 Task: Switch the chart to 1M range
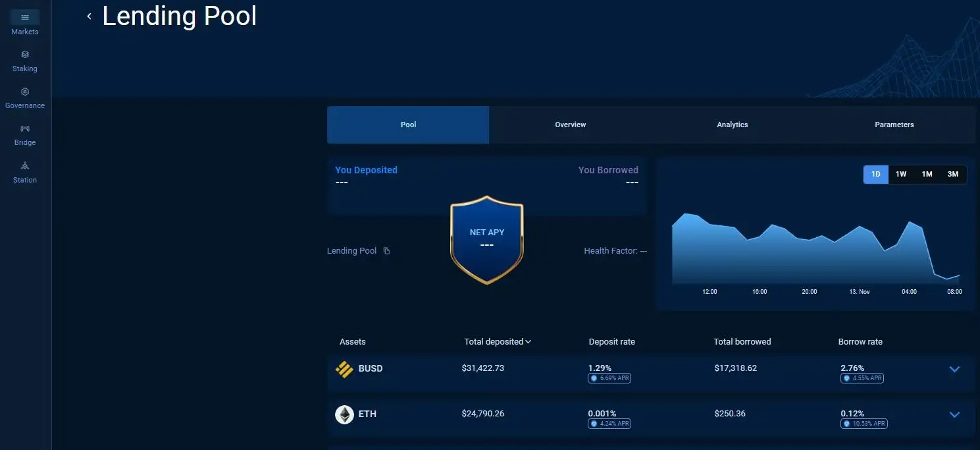coord(927,175)
